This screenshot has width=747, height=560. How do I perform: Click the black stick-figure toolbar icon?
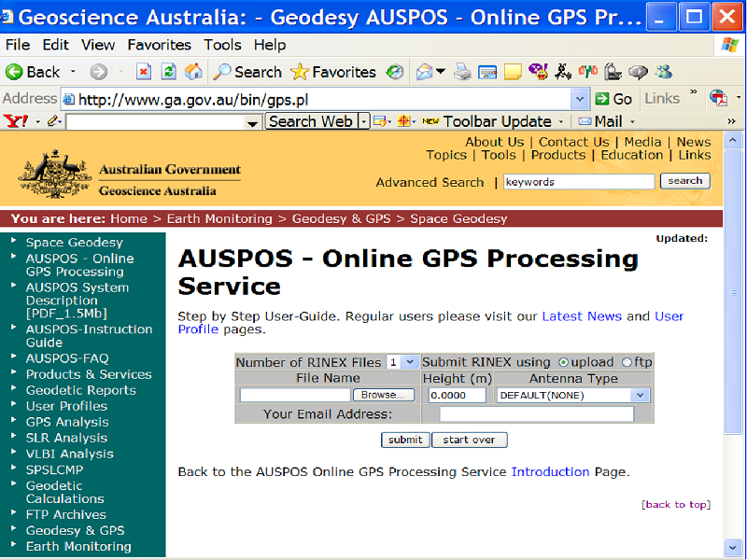click(563, 72)
